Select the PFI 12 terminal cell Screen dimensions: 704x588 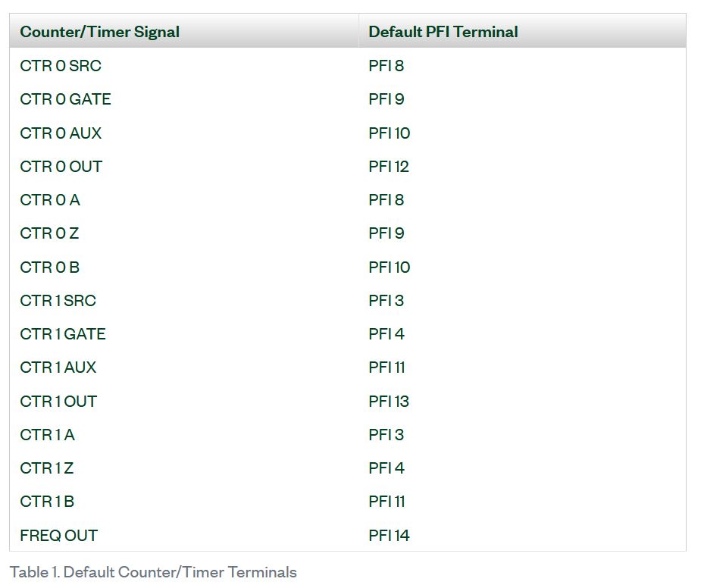tap(389, 167)
